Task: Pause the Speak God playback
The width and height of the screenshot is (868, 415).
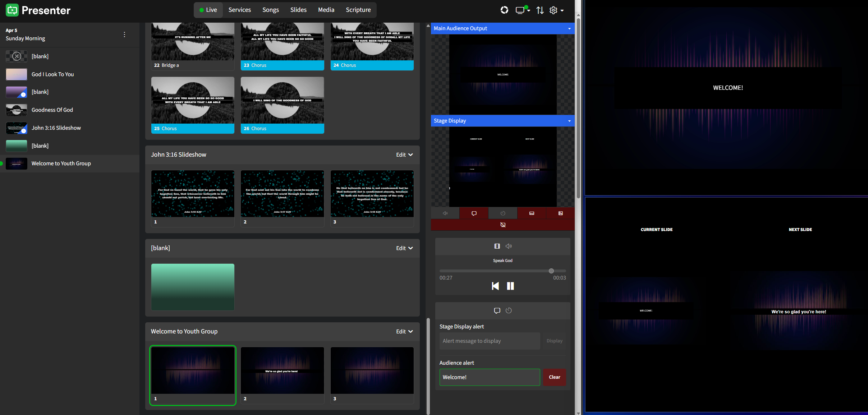Action: click(510, 286)
